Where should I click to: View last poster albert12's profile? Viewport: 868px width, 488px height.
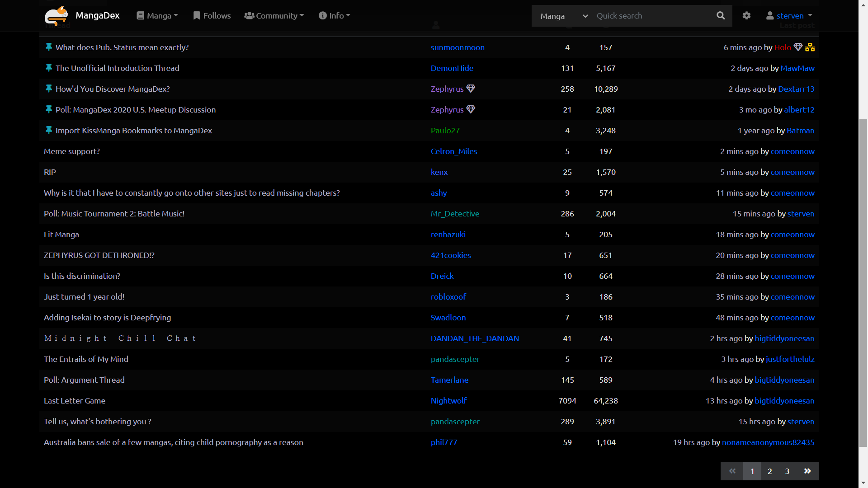(x=799, y=109)
